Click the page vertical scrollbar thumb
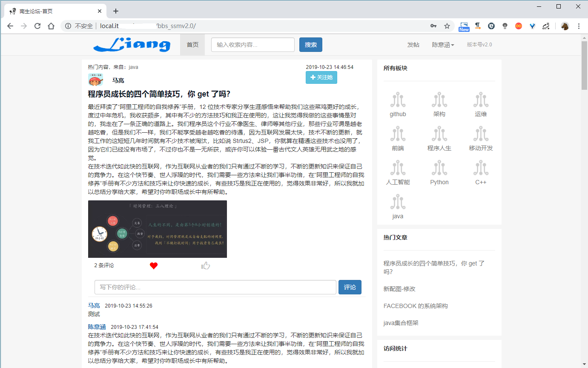The image size is (588, 368). 584,66
